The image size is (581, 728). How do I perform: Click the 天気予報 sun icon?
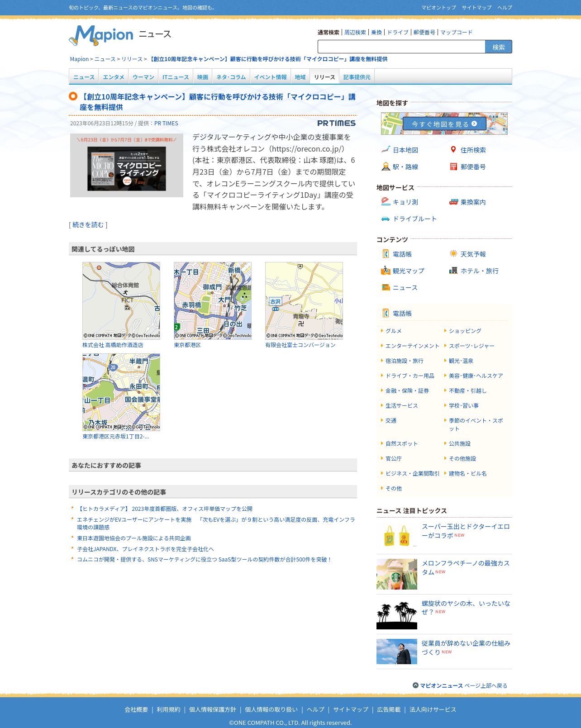click(x=453, y=254)
